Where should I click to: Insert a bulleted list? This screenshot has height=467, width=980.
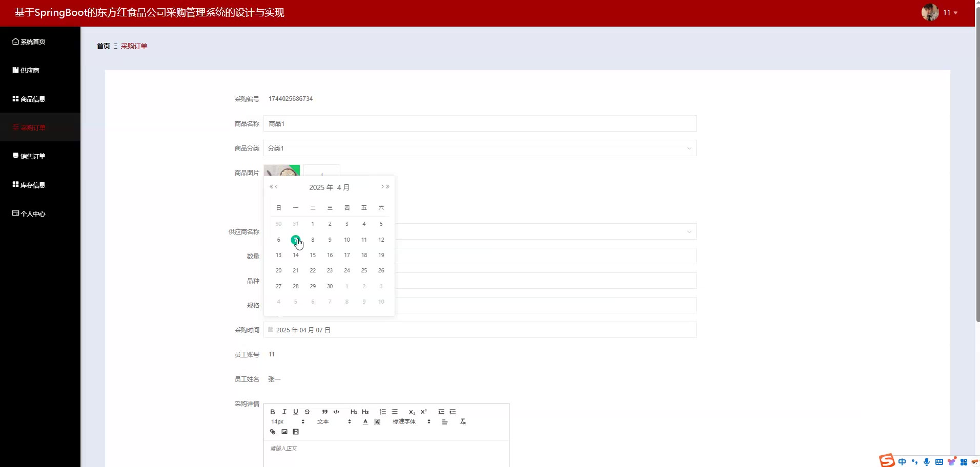[x=395, y=412]
